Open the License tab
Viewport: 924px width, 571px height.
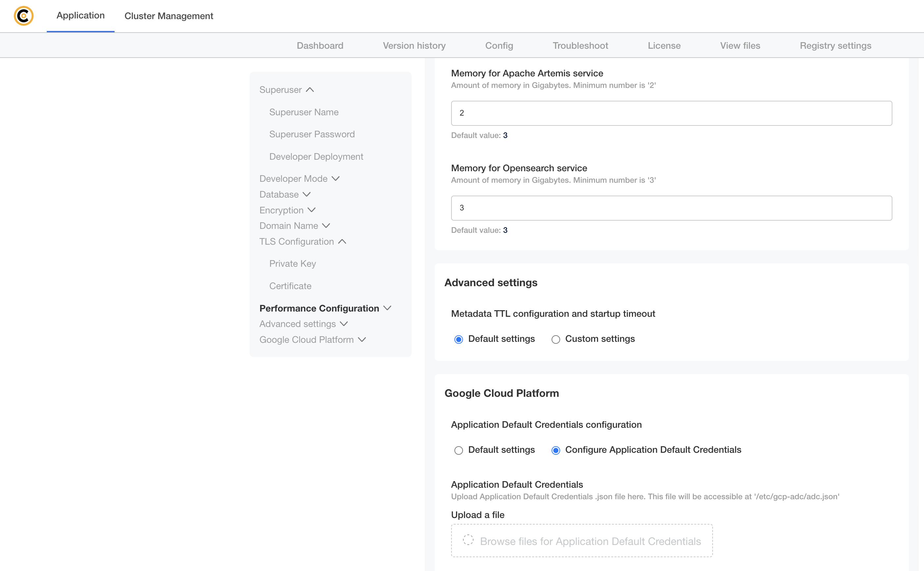coord(664,45)
